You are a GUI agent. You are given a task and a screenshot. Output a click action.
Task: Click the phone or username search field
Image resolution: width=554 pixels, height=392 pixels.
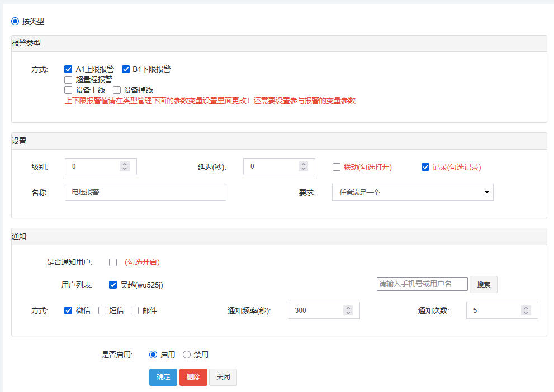pos(422,284)
